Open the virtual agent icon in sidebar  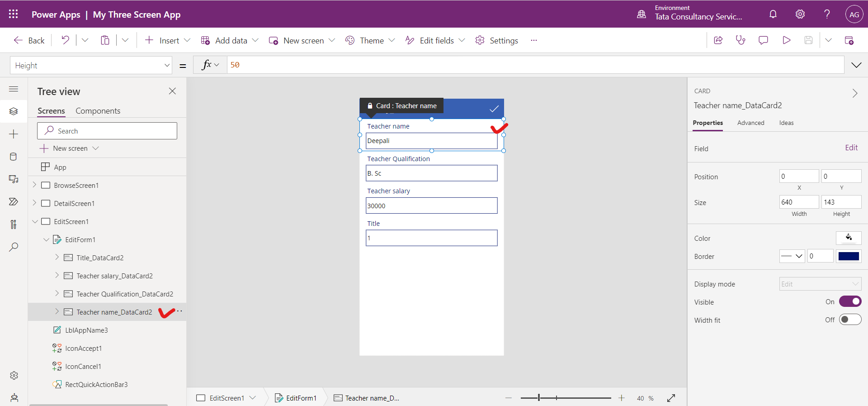(x=14, y=397)
